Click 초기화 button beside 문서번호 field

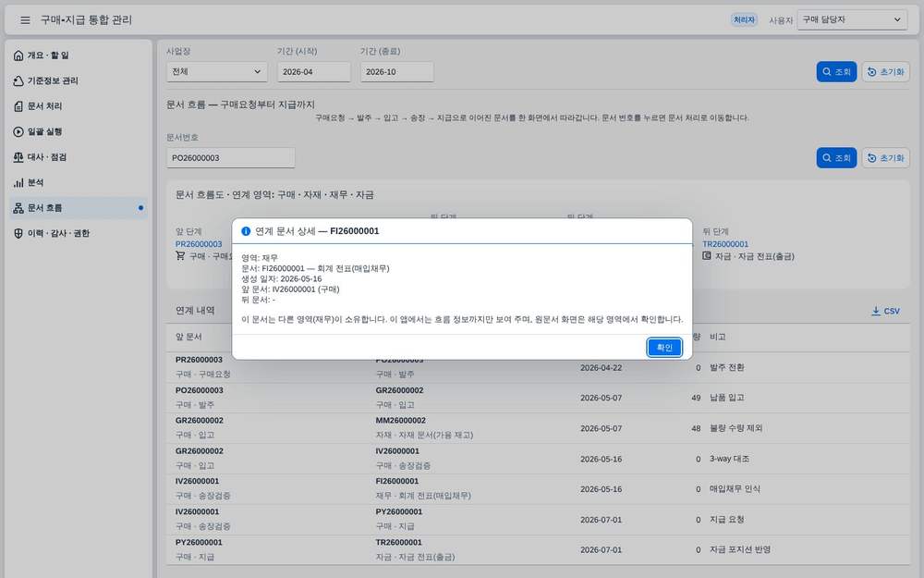(886, 158)
